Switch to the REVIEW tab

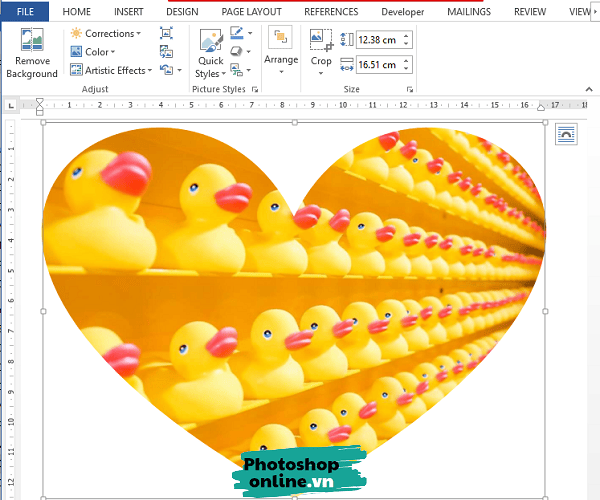click(x=530, y=12)
